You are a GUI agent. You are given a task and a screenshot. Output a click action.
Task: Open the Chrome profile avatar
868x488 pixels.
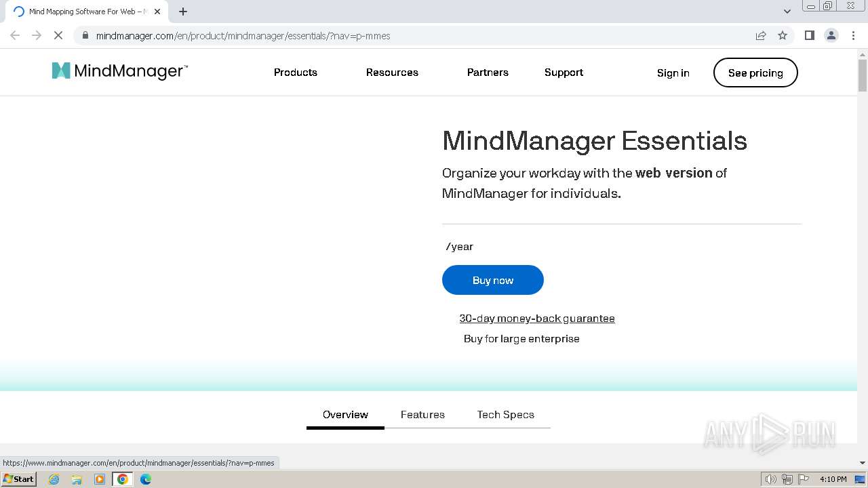pos(831,35)
